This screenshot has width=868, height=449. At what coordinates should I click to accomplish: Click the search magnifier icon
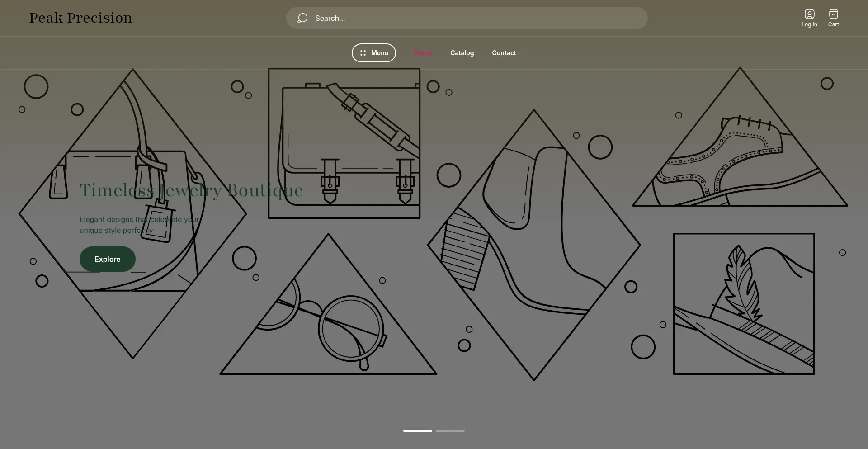302,18
